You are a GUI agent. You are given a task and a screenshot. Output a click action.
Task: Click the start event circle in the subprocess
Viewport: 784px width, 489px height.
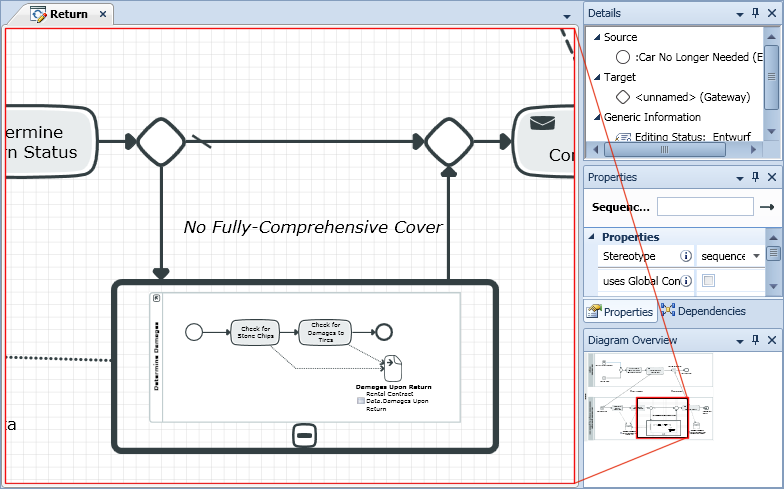[x=194, y=331]
